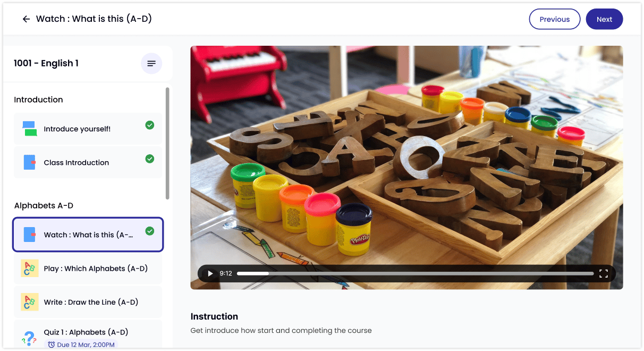
Task: Click the green checkmark on Class Introduction
Action: coord(150,158)
